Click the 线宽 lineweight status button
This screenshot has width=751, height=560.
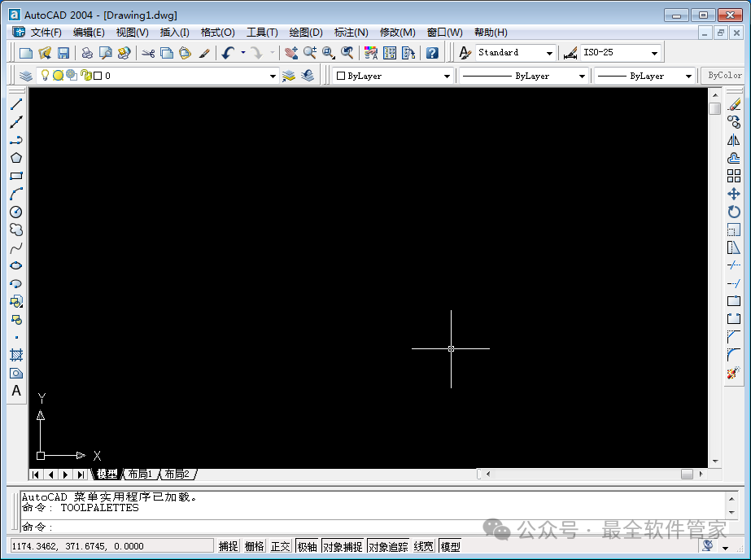[423, 546]
